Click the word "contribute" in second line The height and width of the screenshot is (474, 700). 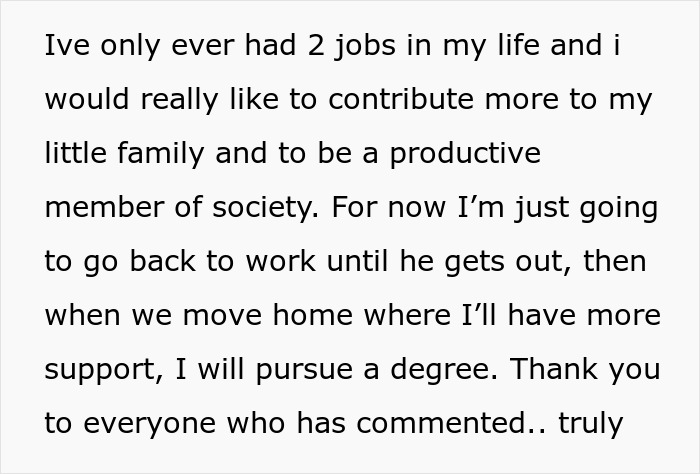pos(400,98)
